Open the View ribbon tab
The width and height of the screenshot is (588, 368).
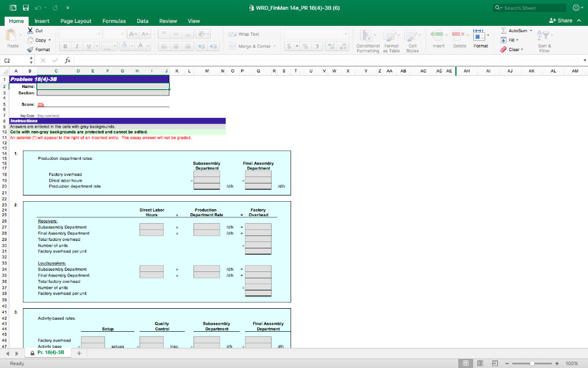(194, 21)
